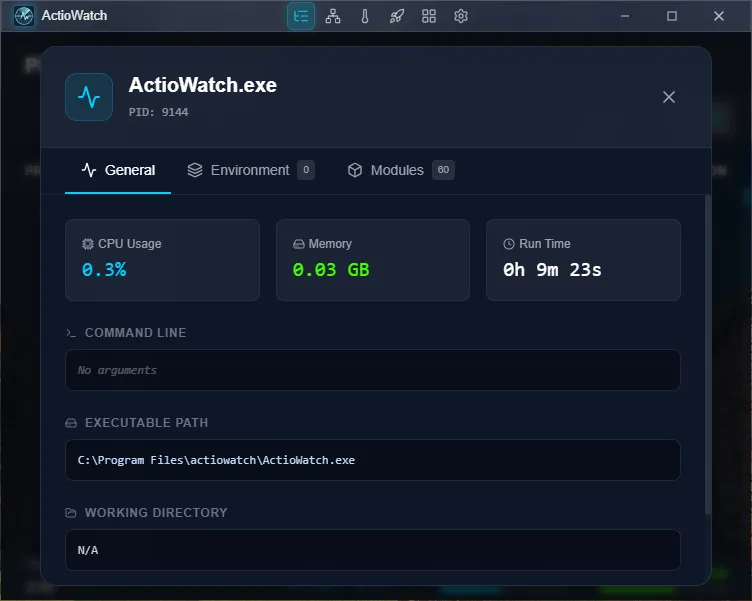The height and width of the screenshot is (601, 752).
Task: Click the Run Time card
Action: [x=583, y=260]
